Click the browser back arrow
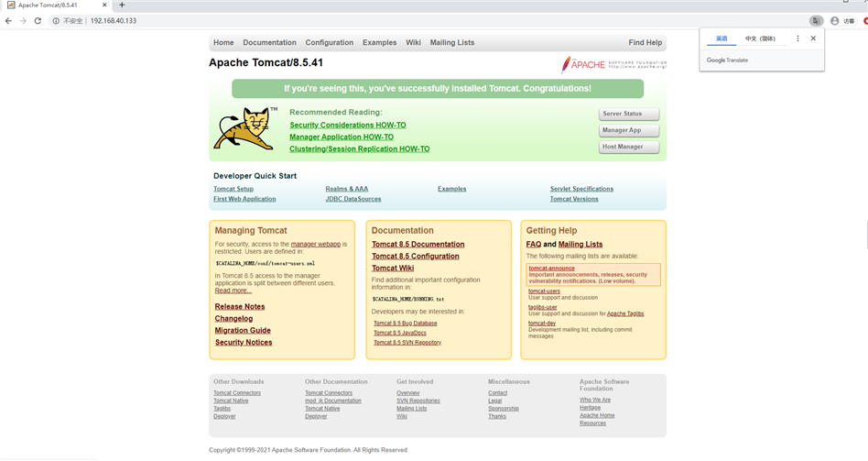Viewport: 868px width, 461px height. (8, 21)
